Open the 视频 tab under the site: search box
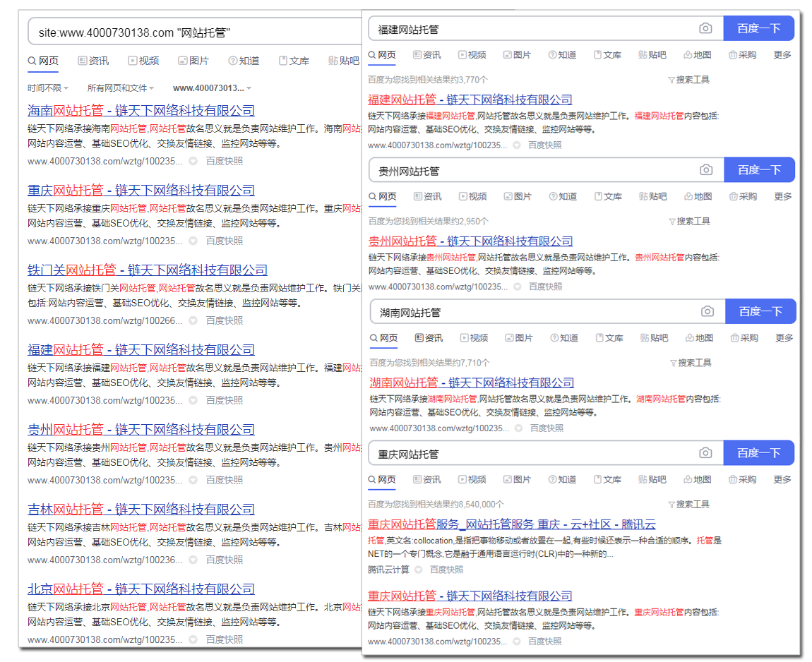This screenshot has height=662, width=812. coord(143,61)
